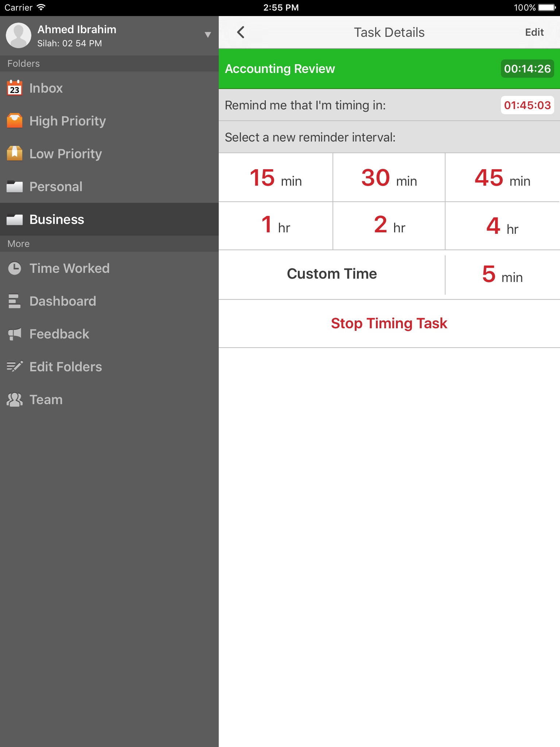Tap the Edit Folders pencil icon
Image resolution: width=560 pixels, height=747 pixels.
click(x=15, y=367)
